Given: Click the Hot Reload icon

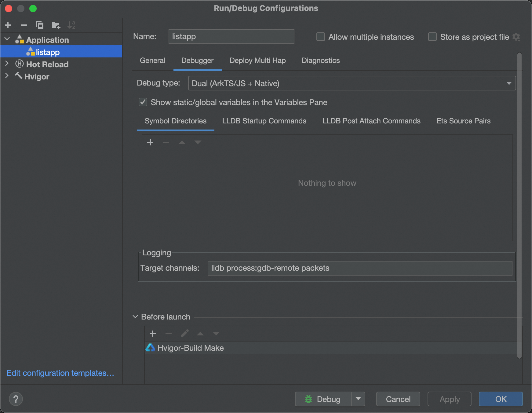Looking at the screenshot, I should coord(20,64).
